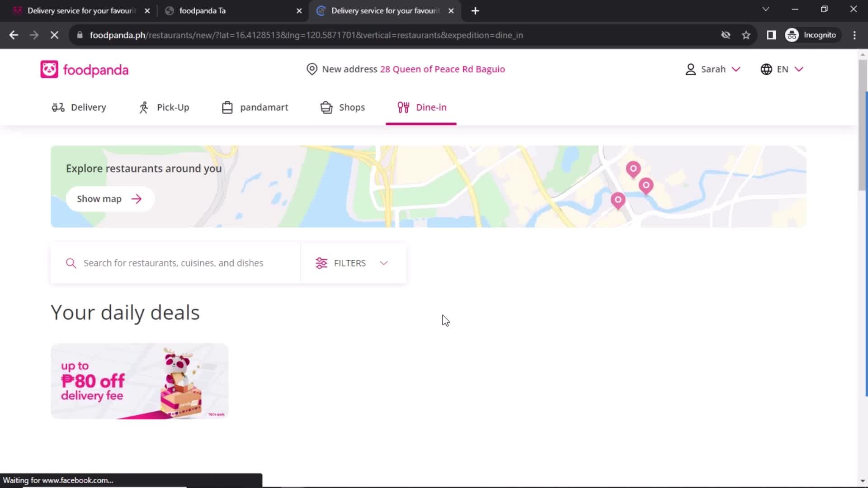Click the foodpanda wordmark link
The height and width of the screenshot is (488, 868).
tap(95, 70)
